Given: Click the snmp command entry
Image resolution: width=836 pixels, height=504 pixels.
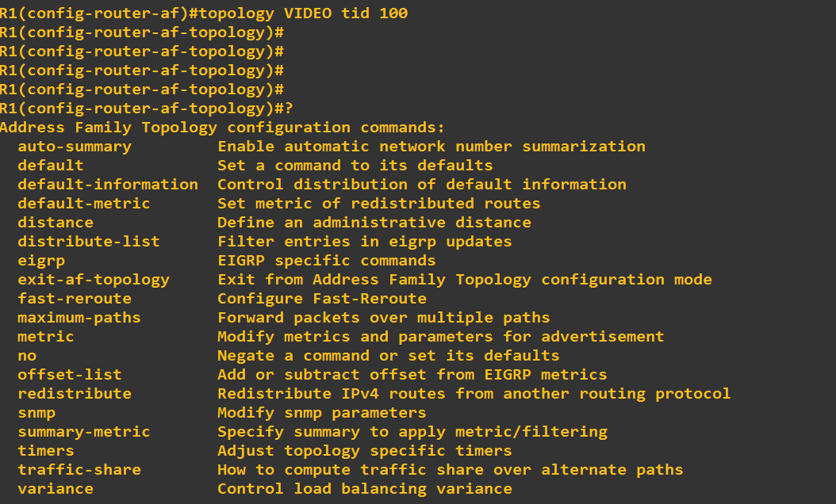Looking at the screenshot, I should pyautogui.click(x=36, y=414).
